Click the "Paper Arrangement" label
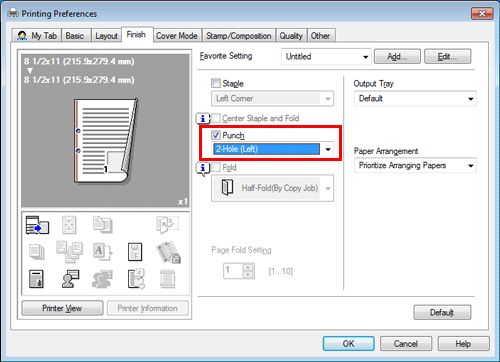This screenshot has width=500, height=362. tap(386, 151)
